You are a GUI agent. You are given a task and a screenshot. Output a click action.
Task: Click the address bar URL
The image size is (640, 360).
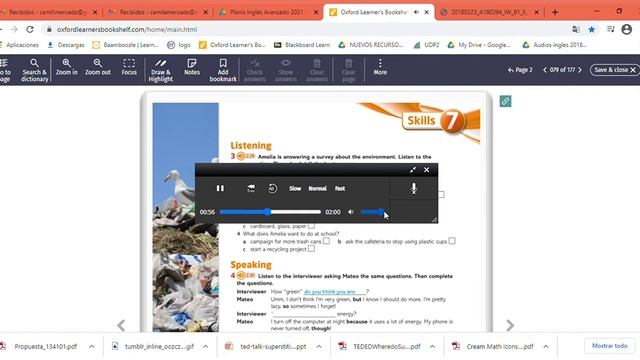coord(127,29)
